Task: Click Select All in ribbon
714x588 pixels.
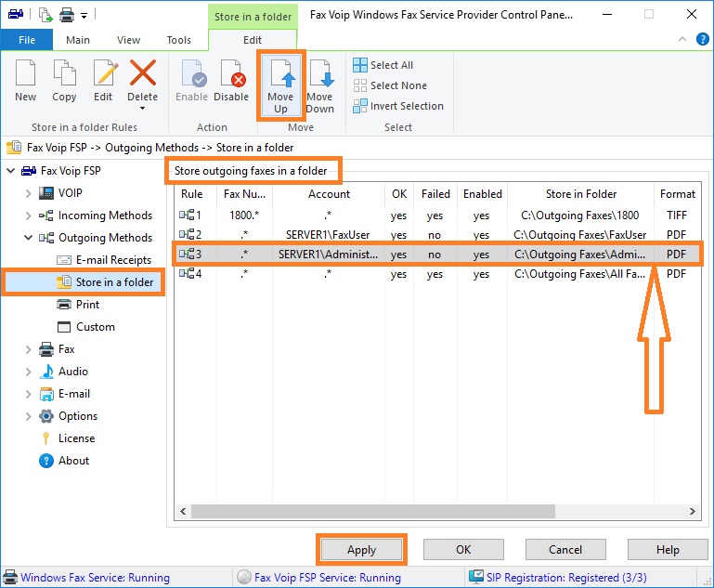Action: click(383, 65)
